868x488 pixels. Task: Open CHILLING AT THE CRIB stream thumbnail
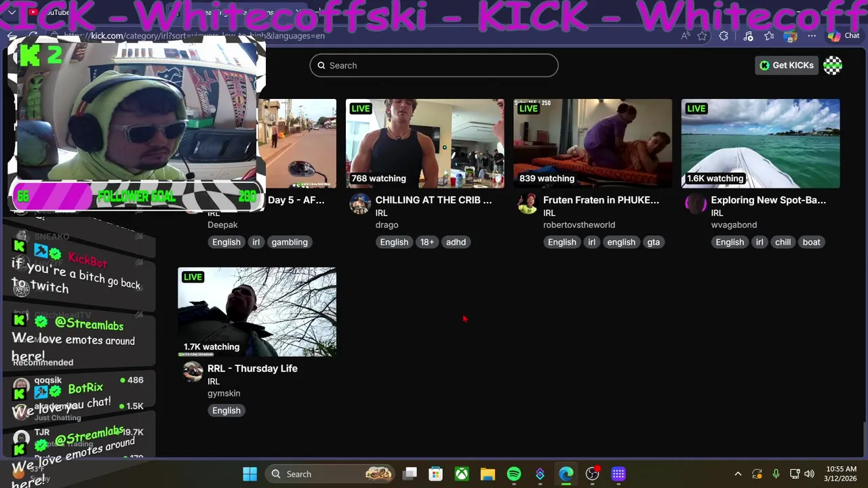(x=425, y=144)
